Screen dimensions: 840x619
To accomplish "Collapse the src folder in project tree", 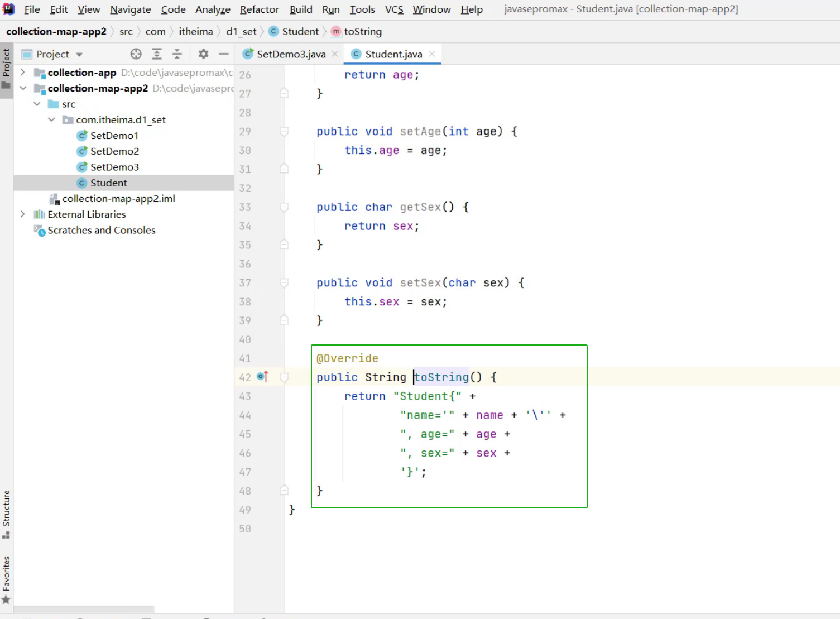I will (37, 104).
